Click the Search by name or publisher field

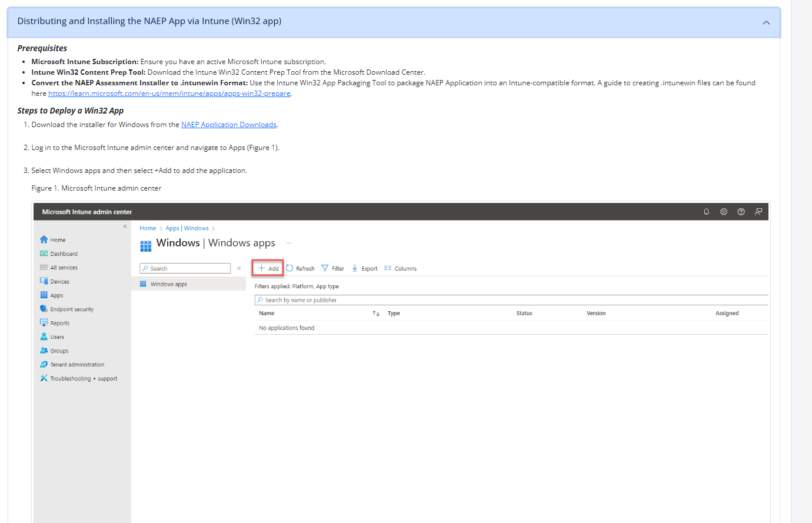pyautogui.click(x=511, y=300)
